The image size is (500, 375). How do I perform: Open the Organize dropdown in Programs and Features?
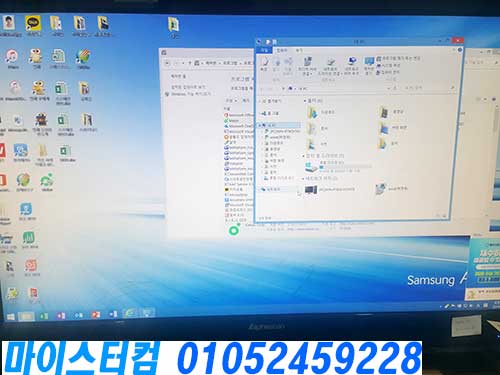point(231,100)
